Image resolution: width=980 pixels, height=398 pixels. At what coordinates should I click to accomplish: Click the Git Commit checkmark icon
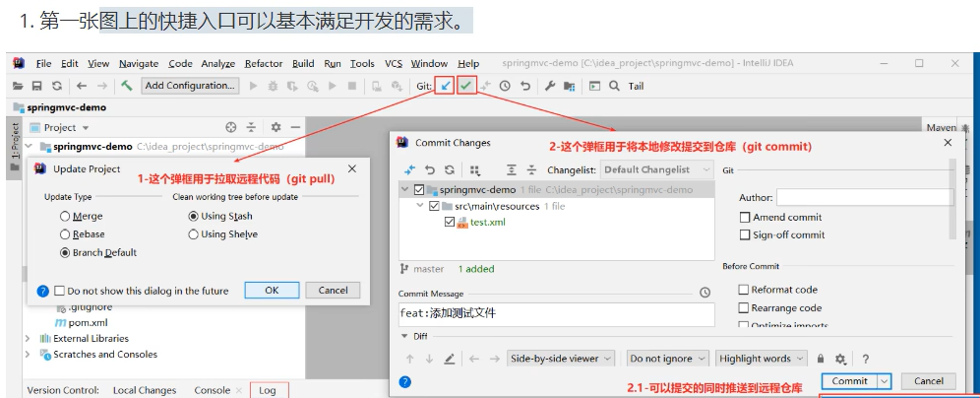(466, 86)
